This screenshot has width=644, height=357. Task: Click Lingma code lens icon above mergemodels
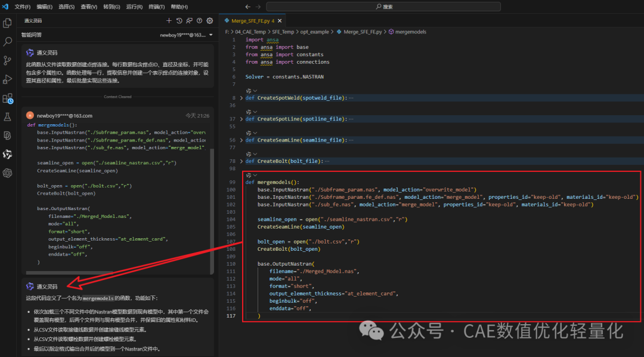(x=249, y=175)
